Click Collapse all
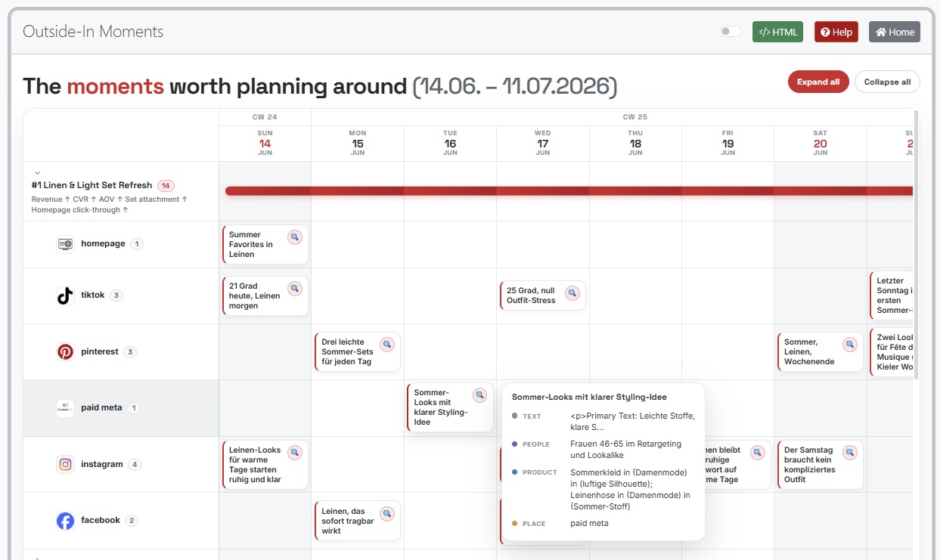Image resolution: width=940 pixels, height=560 pixels. click(x=887, y=82)
